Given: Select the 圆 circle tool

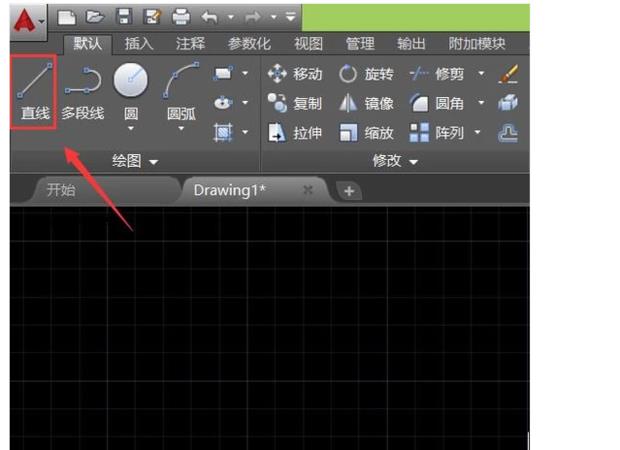Looking at the screenshot, I should click(131, 92).
